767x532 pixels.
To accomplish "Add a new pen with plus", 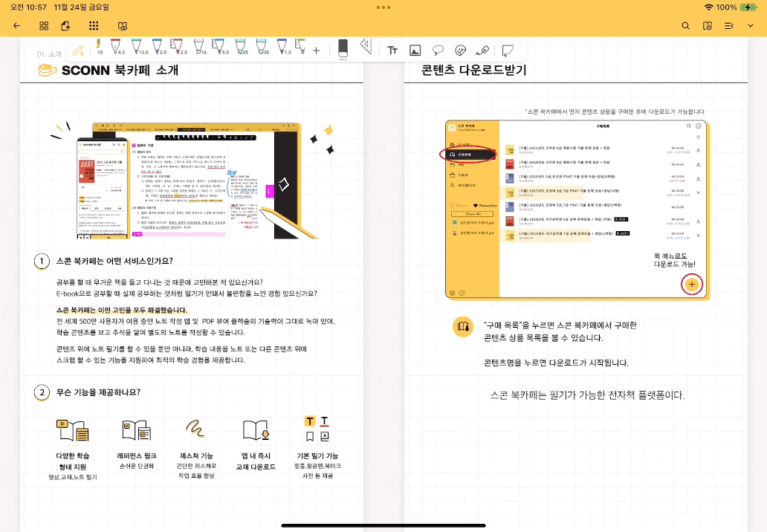I will [317, 51].
